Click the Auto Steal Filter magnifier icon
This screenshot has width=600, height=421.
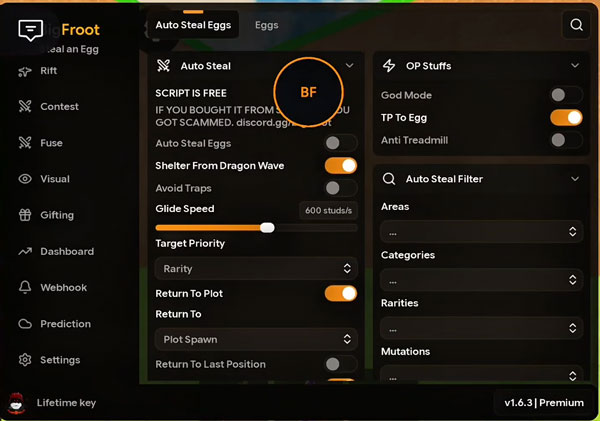pos(389,179)
